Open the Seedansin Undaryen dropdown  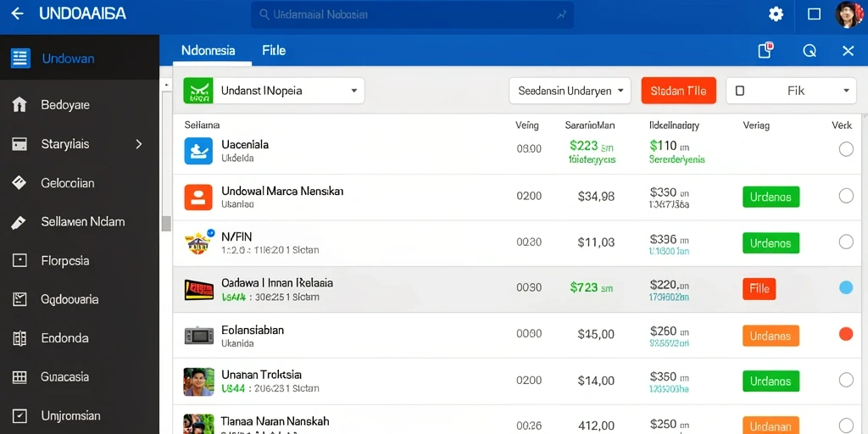[570, 91]
